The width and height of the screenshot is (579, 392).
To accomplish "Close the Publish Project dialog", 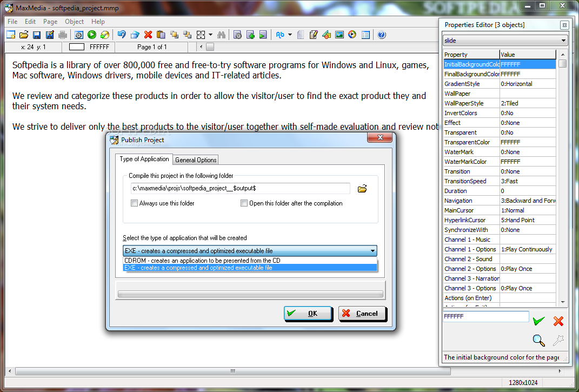I will 381,137.
